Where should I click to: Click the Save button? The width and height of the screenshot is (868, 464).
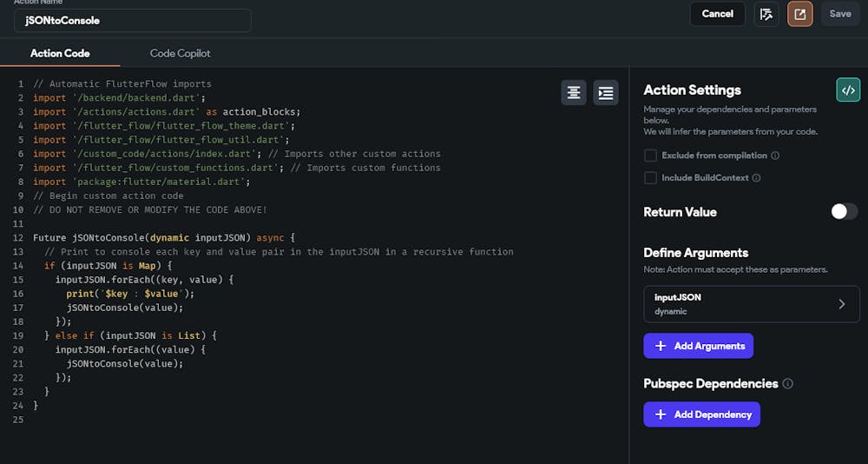click(840, 14)
